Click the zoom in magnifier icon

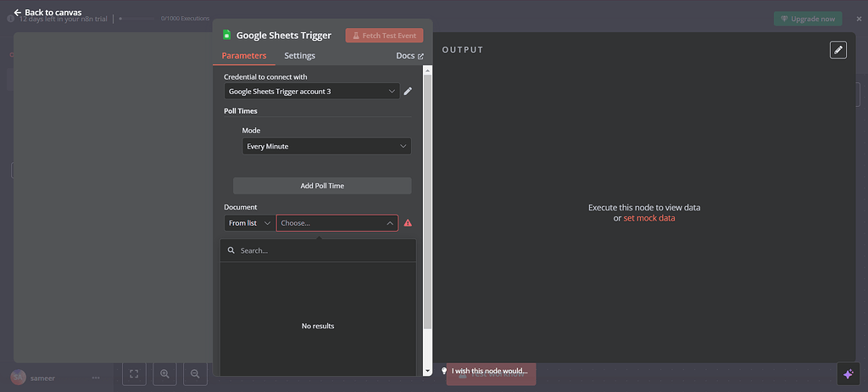(164, 373)
